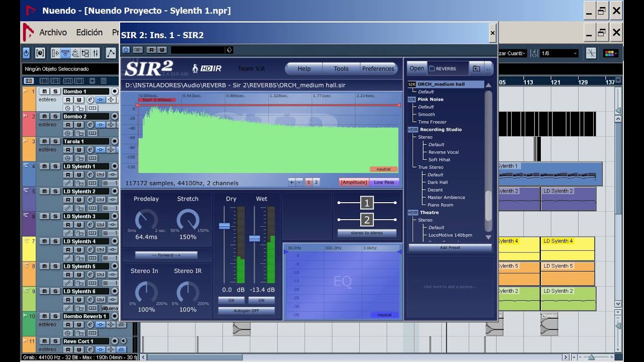Click waveform zoom out minus button
The width and height of the screenshot is (644, 362).
pos(299,183)
